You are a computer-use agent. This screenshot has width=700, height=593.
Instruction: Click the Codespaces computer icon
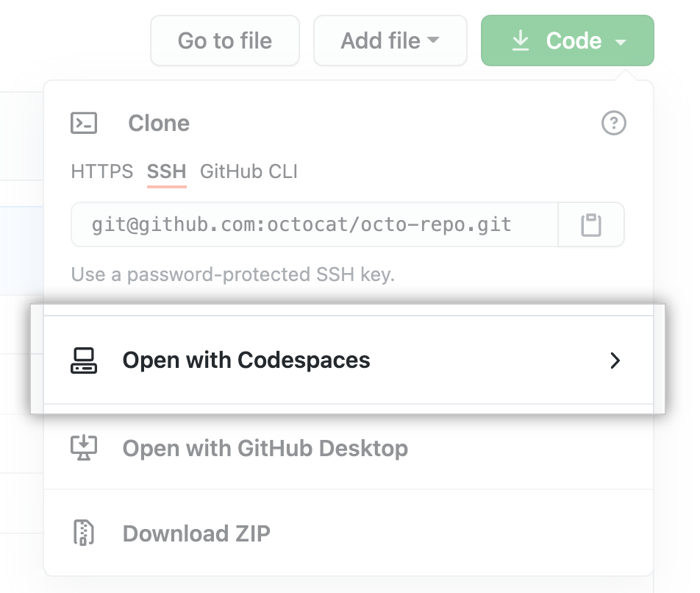coord(84,361)
